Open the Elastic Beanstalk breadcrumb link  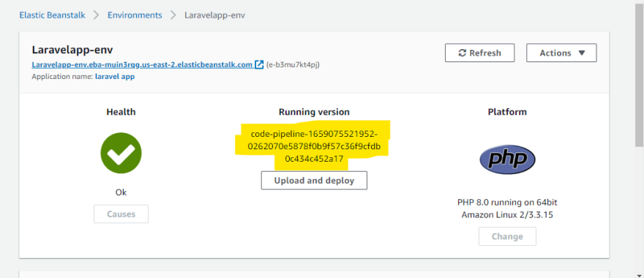(52, 15)
